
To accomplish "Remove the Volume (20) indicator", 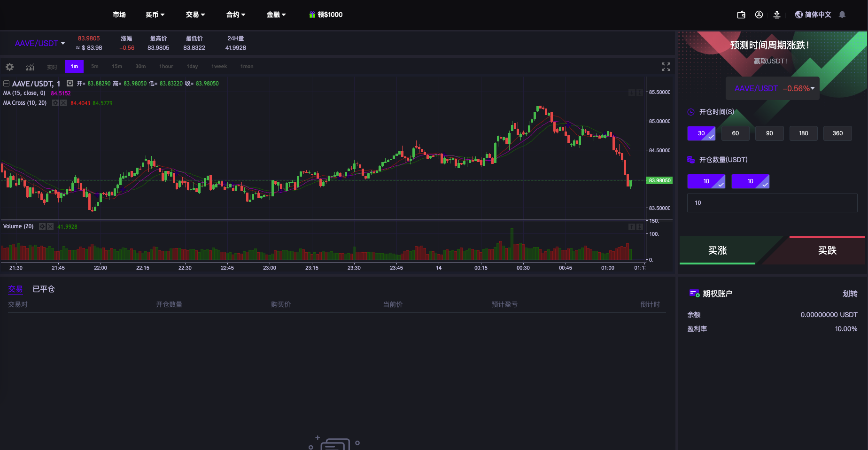I will pyautogui.click(x=50, y=226).
